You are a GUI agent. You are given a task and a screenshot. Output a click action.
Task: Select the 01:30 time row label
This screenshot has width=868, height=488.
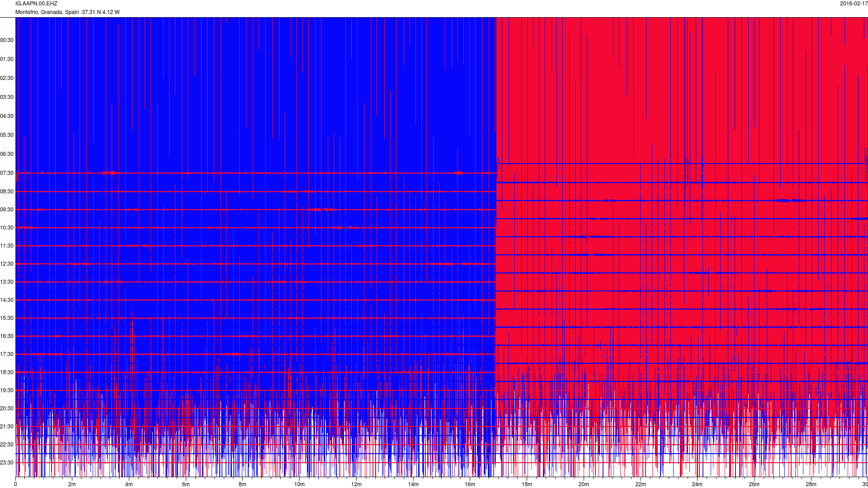(7, 59)
